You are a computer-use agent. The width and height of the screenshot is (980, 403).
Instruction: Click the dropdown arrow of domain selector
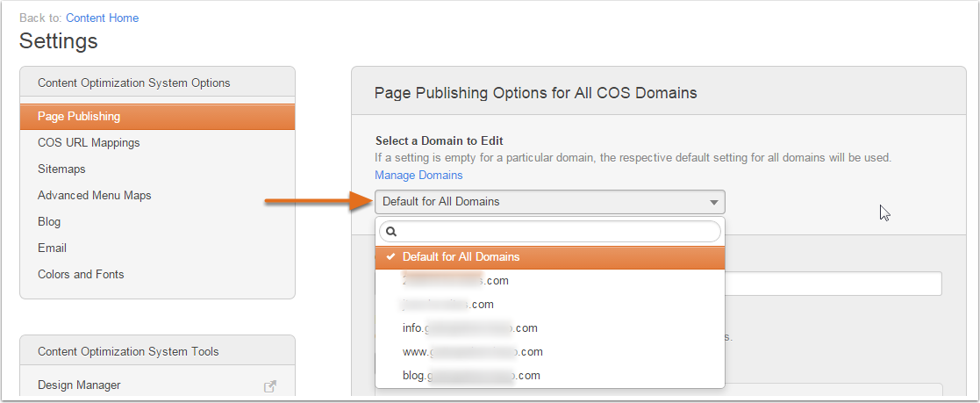tap(714, 202)
